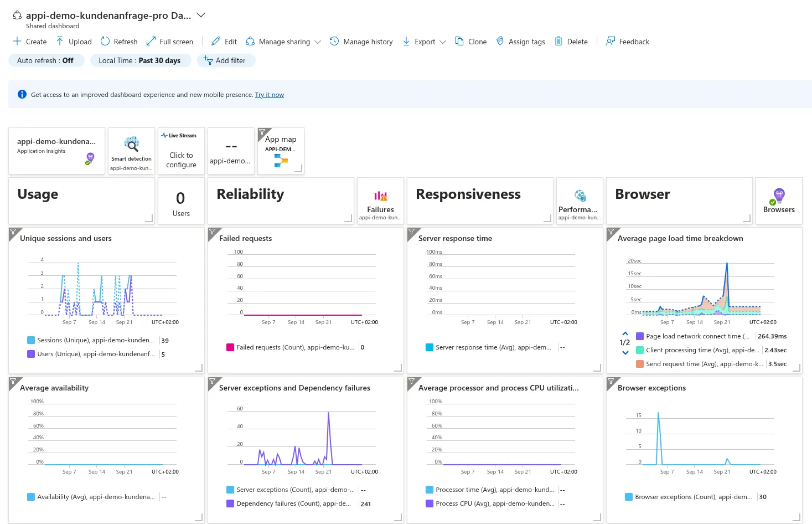Click the filter icon on App map tile
The height and width of the screenshot is (524, 812).
pyautogui.click(x=262, y=132)
